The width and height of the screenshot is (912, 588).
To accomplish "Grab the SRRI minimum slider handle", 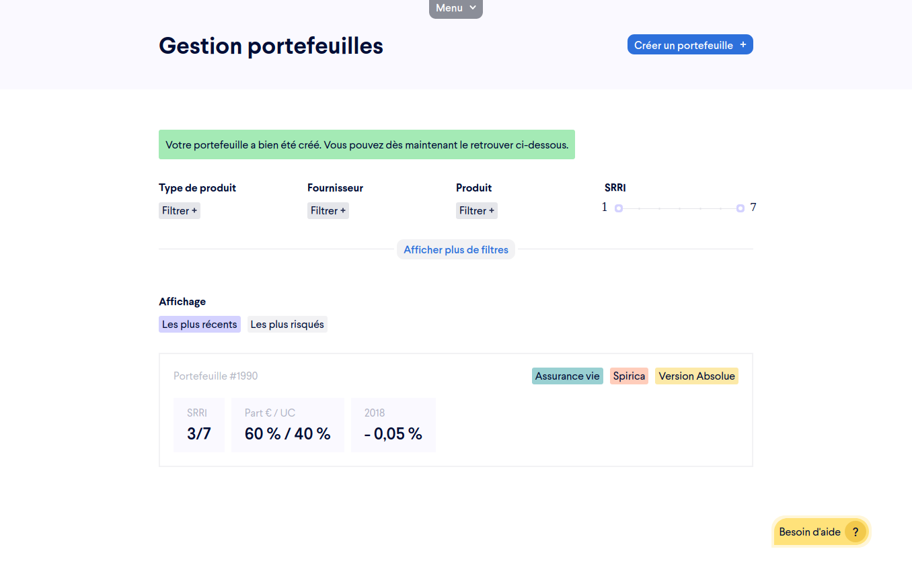I will coord(619,208).
